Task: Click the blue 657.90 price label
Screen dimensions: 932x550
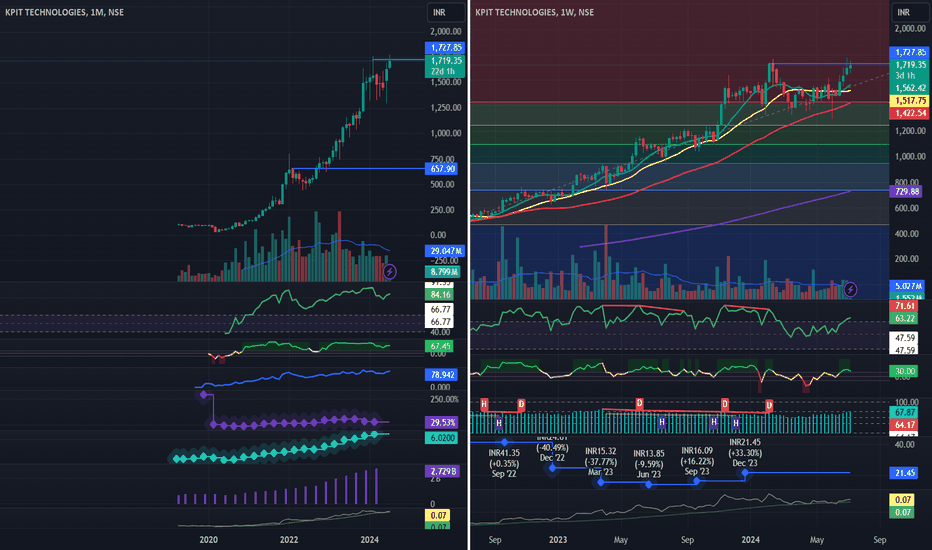Action: coord(442,169)
